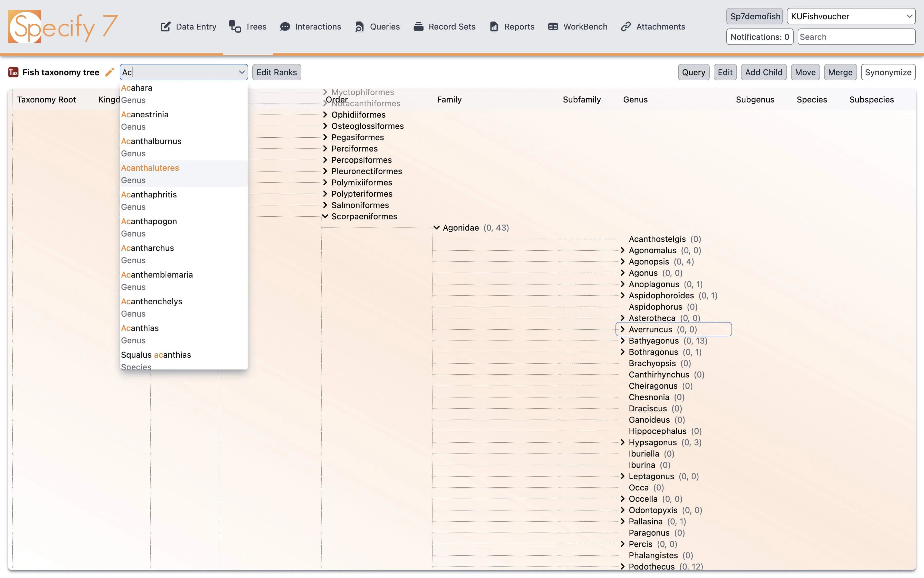924x578 pixels.
Task: Click the Interactions chat bubble icon
Action: click(285, 27)
